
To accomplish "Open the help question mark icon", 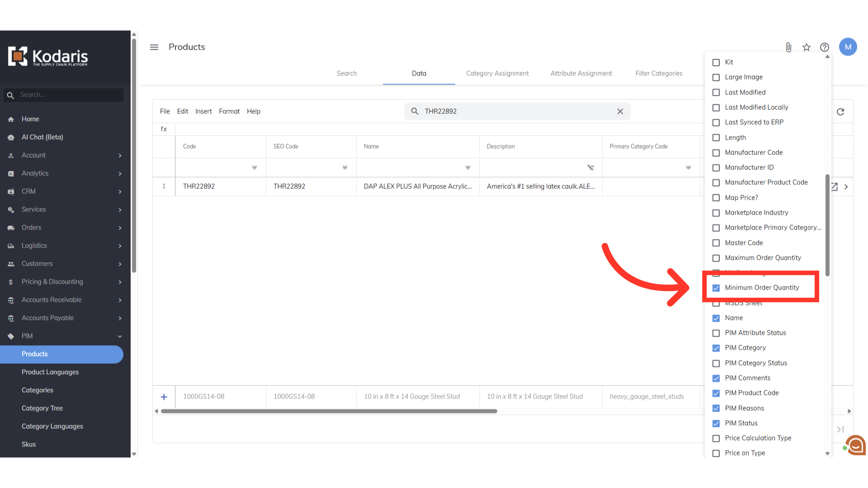I will pyautogui.click(x=825, y=47).
